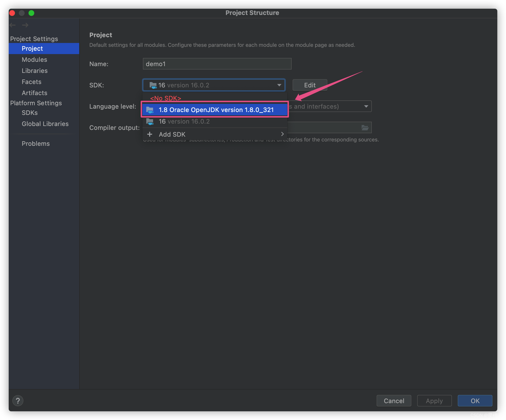Click the OK button
Screen dimensions: 506x420
pos(475,401)
